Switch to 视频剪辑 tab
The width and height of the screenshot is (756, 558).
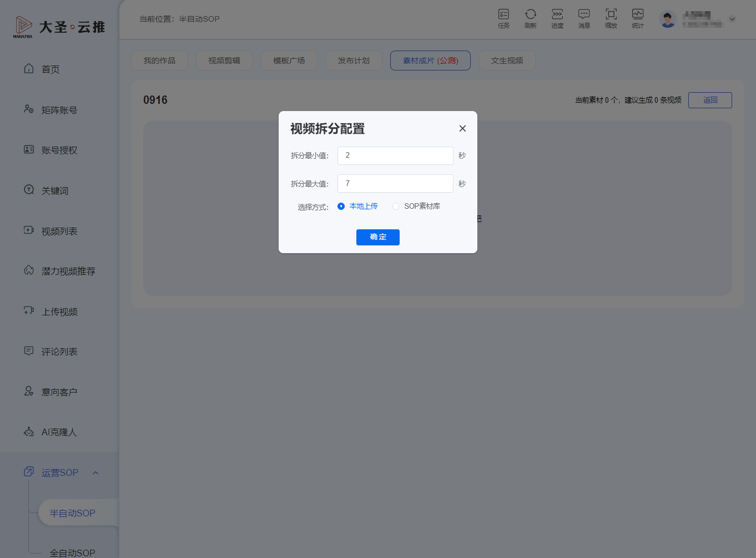(x=224, y=61)
